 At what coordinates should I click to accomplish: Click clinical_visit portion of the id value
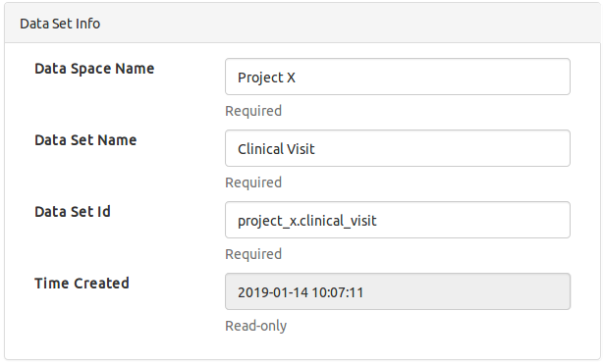tap(338, 222)
